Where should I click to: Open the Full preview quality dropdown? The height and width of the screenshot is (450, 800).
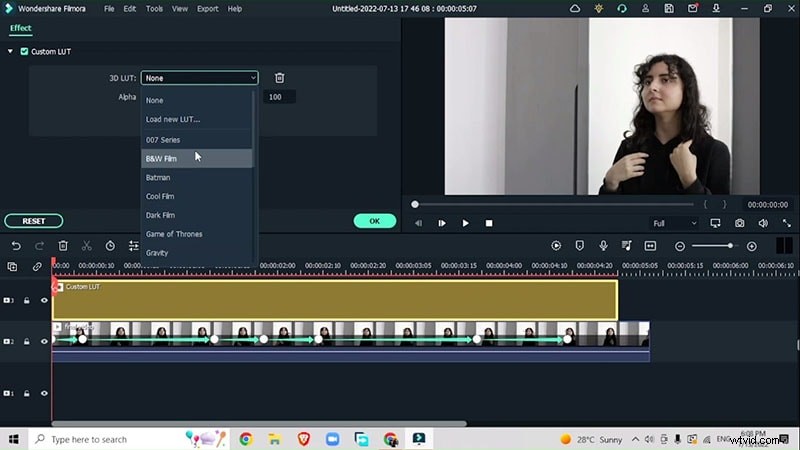pyautogui.click(x=674, y=223)
